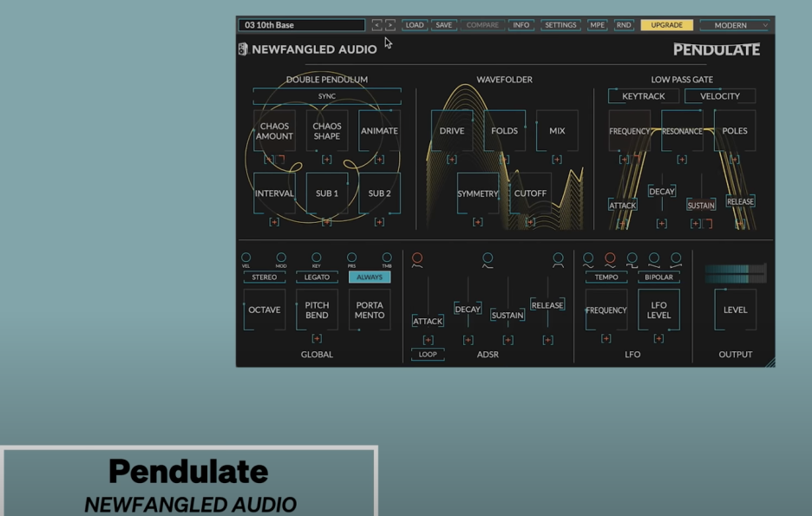Click the yellow UPGRADE button
The height and width of the screenshot is (516, 812).
(666, 25)
